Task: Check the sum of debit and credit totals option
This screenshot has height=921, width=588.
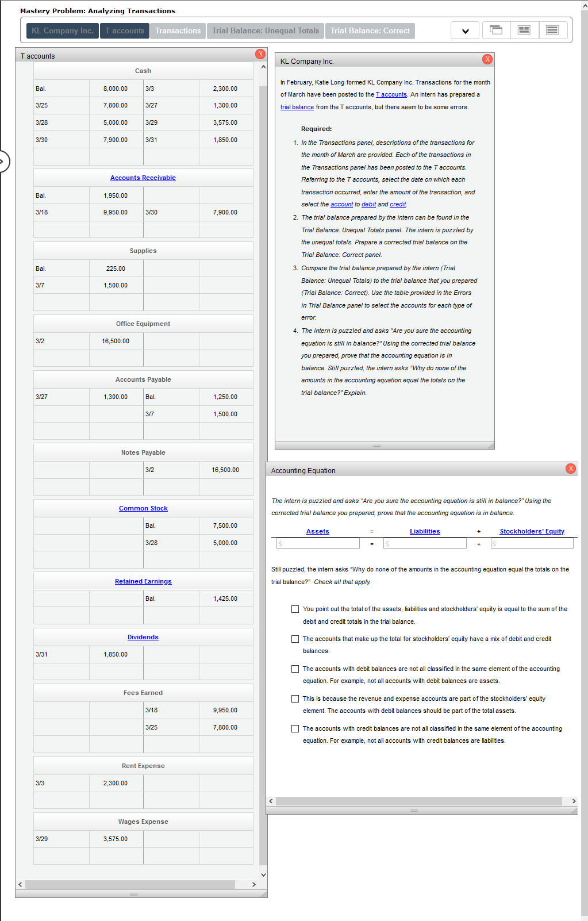Action: (295, 609)
